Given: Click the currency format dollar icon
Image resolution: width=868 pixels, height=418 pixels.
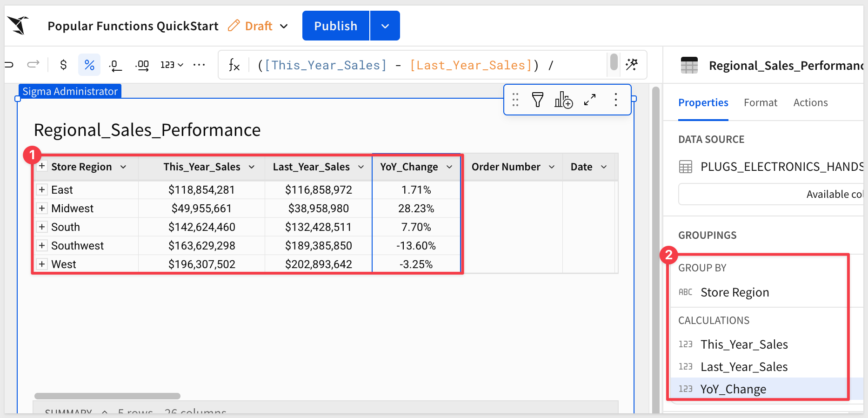Looking at the screenshot, I should (x=64, y=65).
